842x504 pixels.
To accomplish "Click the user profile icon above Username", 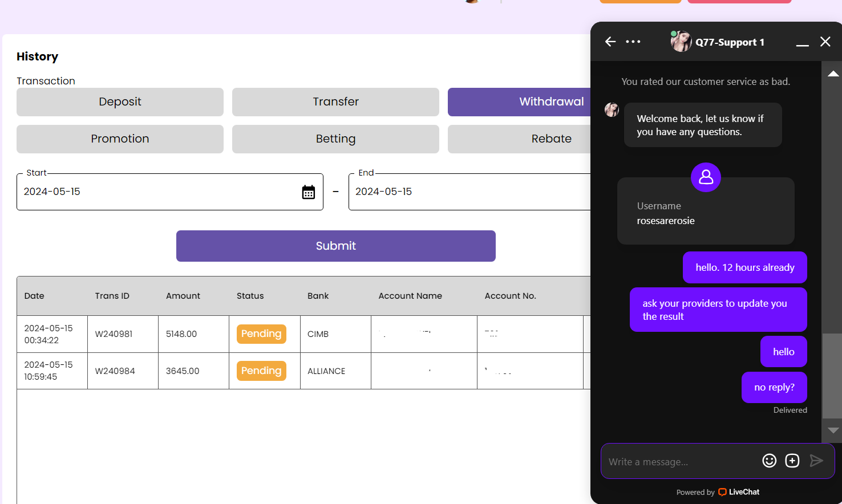I will tap(706, 177).
